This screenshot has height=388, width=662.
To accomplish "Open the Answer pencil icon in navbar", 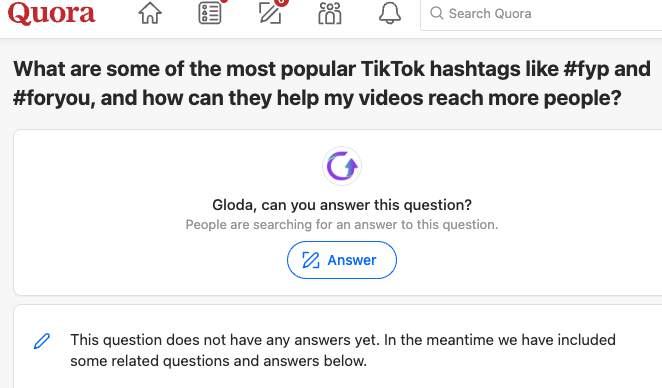I will tap(270, 13).
